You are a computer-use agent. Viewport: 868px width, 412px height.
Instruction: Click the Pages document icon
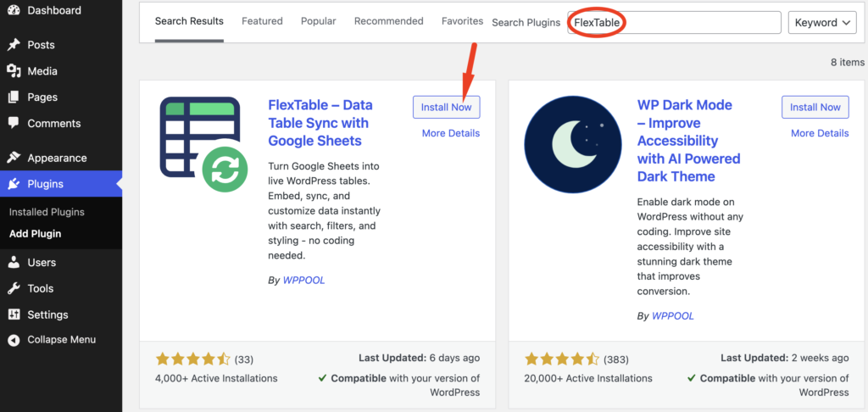pos(14,97)
